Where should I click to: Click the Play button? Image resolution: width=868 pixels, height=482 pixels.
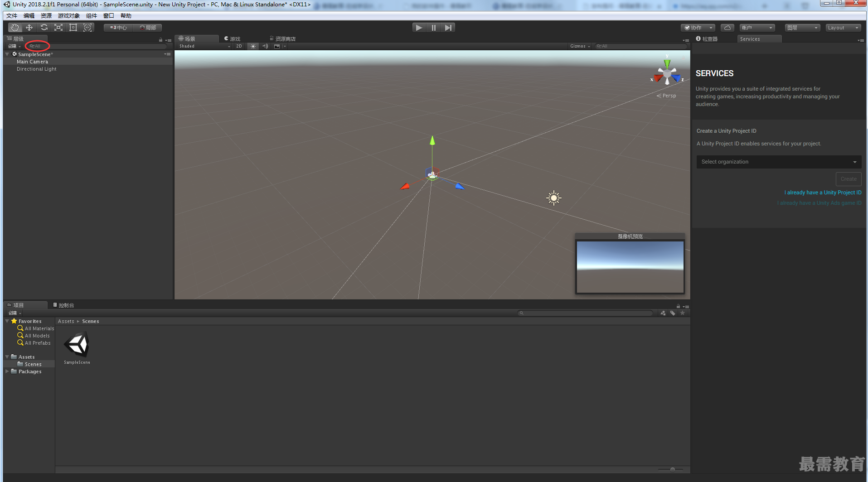point(419,28)
